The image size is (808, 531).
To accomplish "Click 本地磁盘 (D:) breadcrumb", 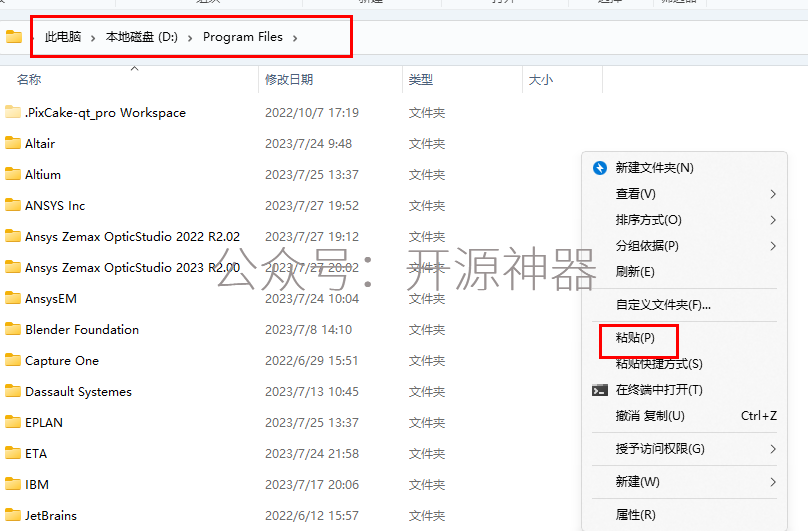I will [141, 37].
